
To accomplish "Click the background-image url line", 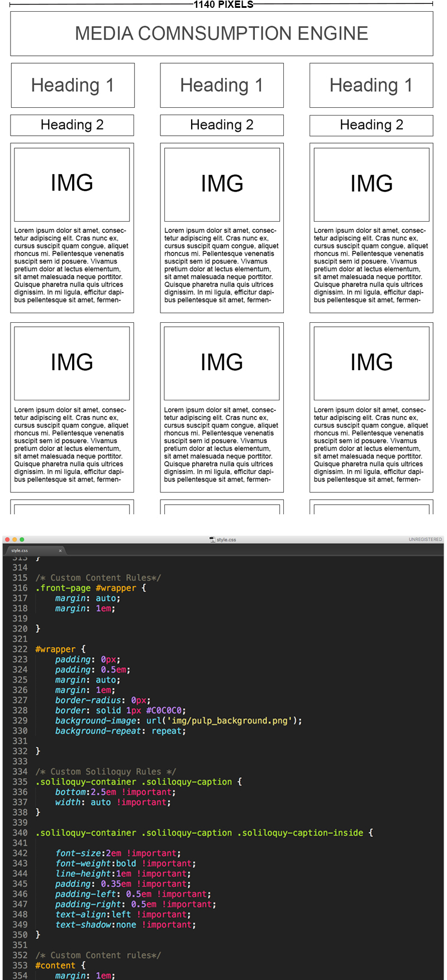I will pyautogui.click(x=179, y=720).
